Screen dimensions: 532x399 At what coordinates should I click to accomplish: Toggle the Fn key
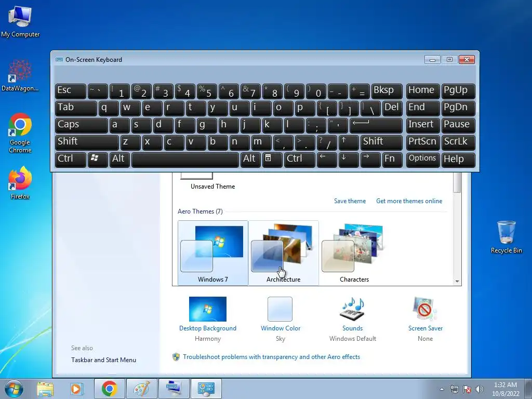392,159
